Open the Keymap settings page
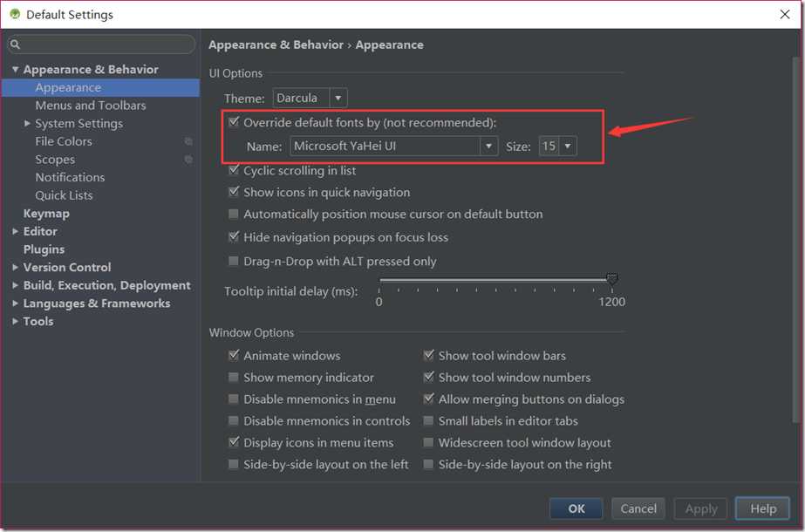Image resolution: width=805 pixels, height=532 pixels. pos(46,214)
